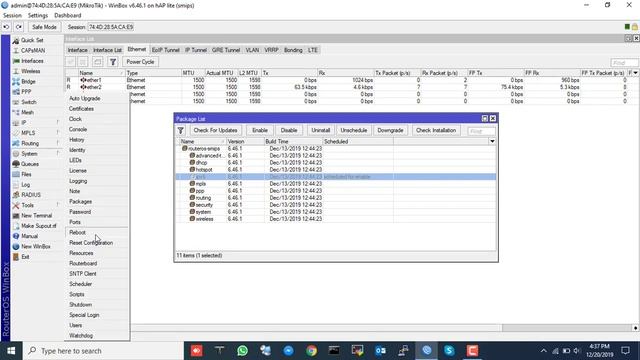Image resolution: width=640 pixels, height=360 pixels.
Task: Open PPP in the sidebar
Action: [26, 92]
